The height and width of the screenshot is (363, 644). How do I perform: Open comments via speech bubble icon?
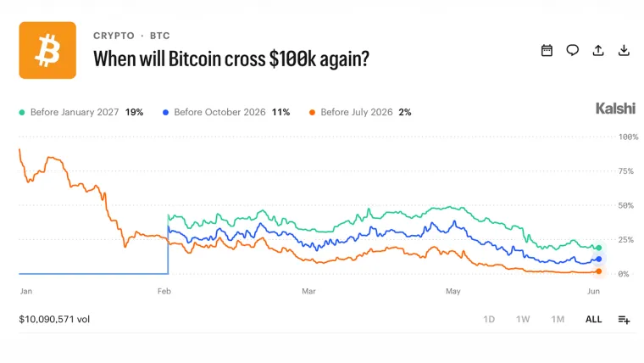pos(573,51)
